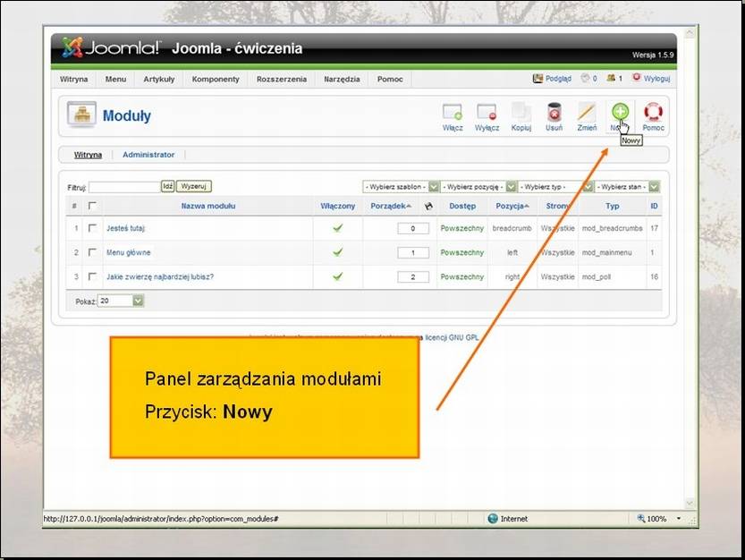Screen dimensions: 745x560
Task: Open the Rozszerzenia menu
Action: click(x=281, y=79)
